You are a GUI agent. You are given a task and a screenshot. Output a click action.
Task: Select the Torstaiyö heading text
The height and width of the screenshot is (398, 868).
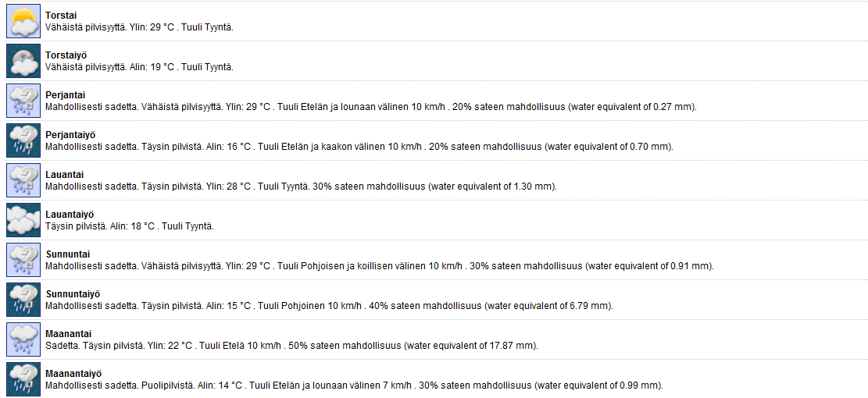[67, 55]
